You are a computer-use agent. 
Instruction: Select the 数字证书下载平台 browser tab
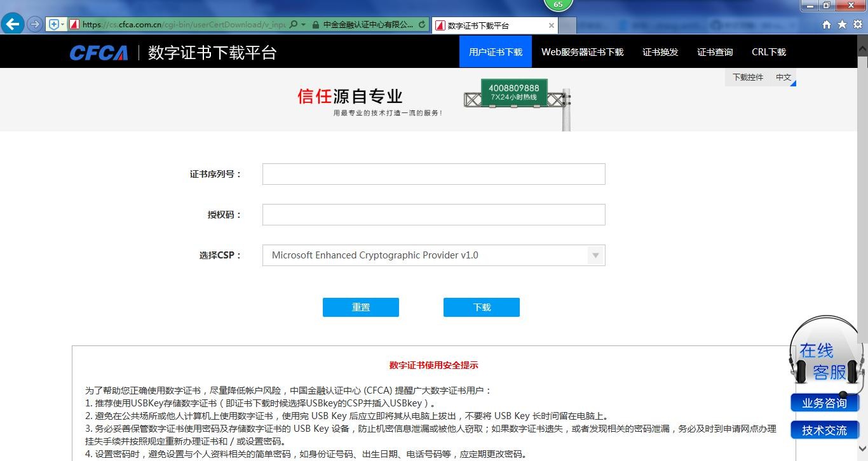pyautogui.click(x=495, y=25)
